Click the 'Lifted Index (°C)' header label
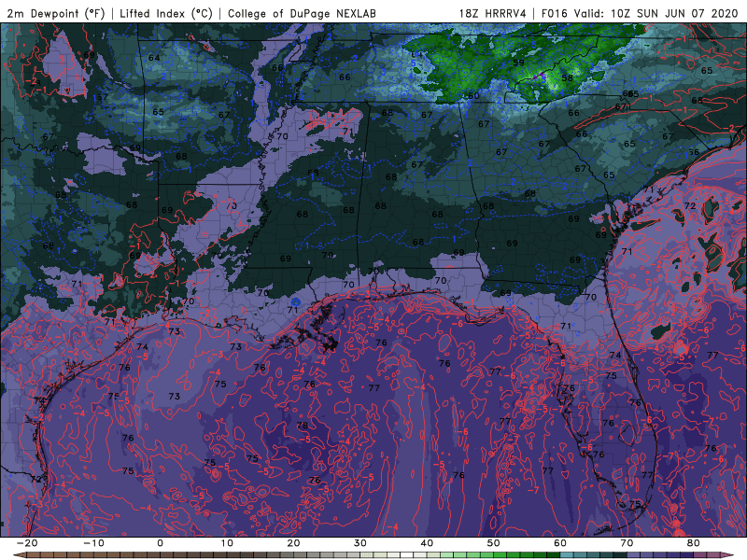747x560 pixels. [166, 13]
